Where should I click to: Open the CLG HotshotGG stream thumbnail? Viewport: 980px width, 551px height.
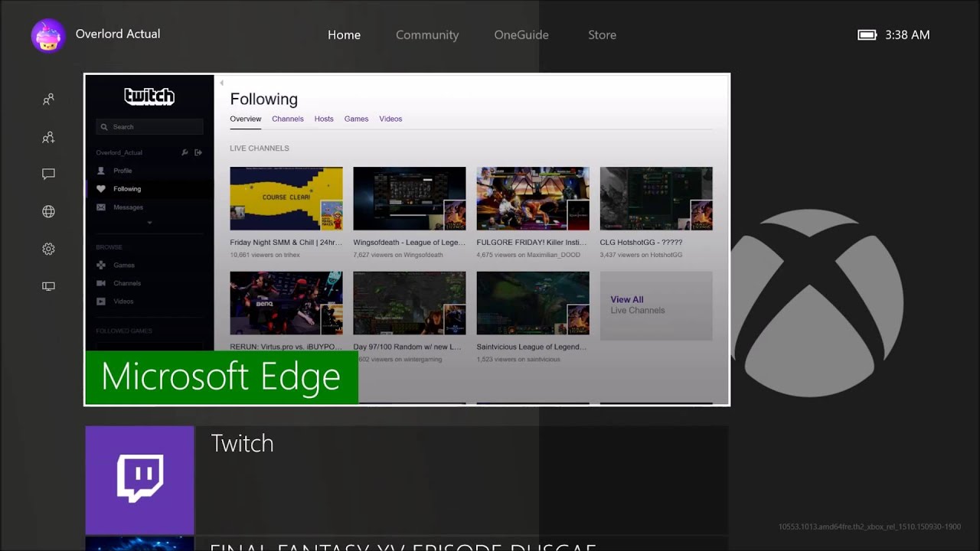coord(656,198)
